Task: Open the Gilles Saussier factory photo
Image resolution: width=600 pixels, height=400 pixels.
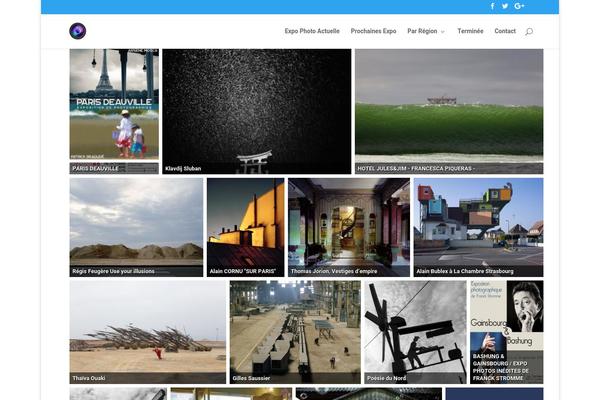Action: (295, 332)
